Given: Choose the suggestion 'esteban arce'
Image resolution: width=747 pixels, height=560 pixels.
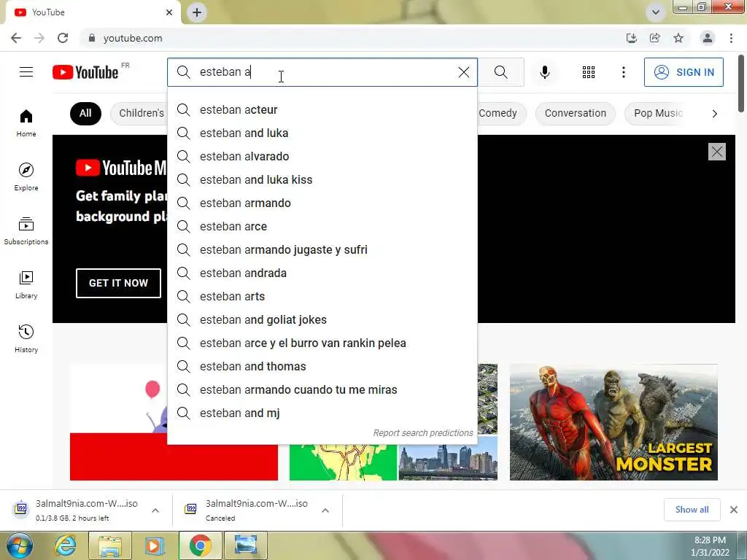Looking at the screenshot, I should click(322, 226).
